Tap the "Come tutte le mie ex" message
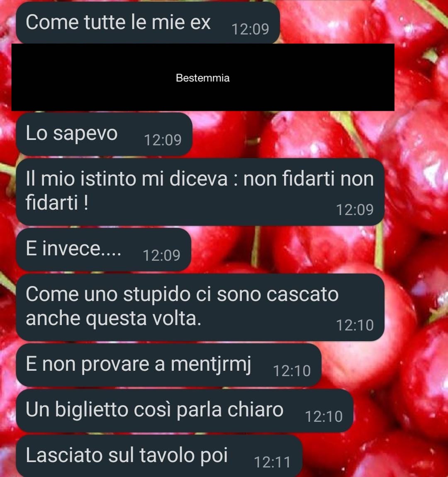 [x=148, y=23]
